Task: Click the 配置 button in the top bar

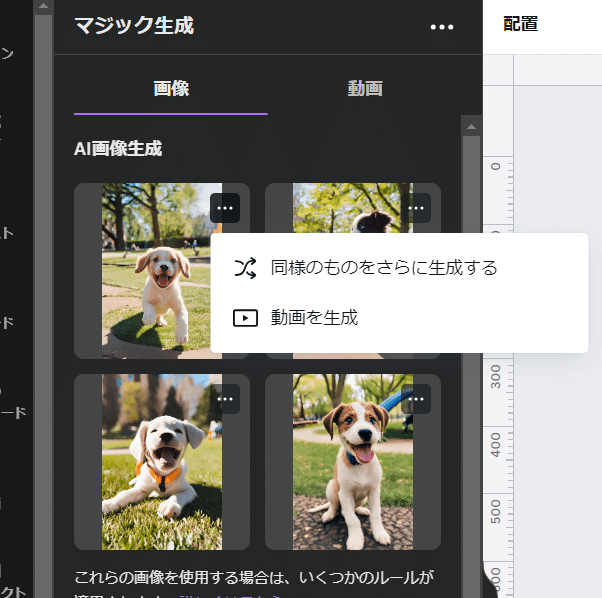Action: (520, 24)
